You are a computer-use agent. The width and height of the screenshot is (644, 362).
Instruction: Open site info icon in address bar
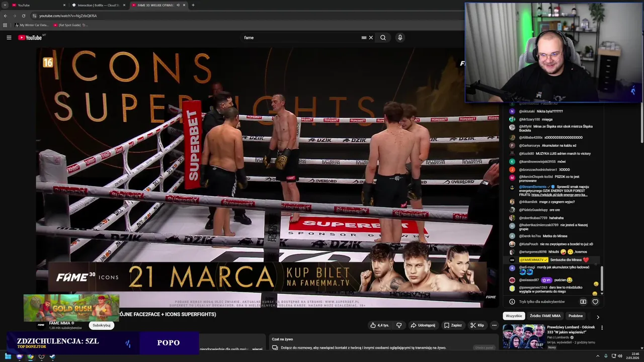34,16
